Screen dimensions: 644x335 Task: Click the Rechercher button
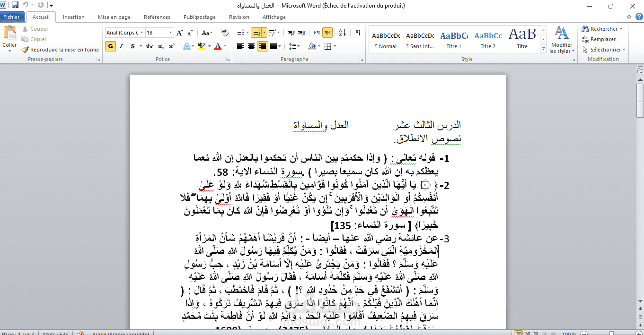click(x=602, y=29)
